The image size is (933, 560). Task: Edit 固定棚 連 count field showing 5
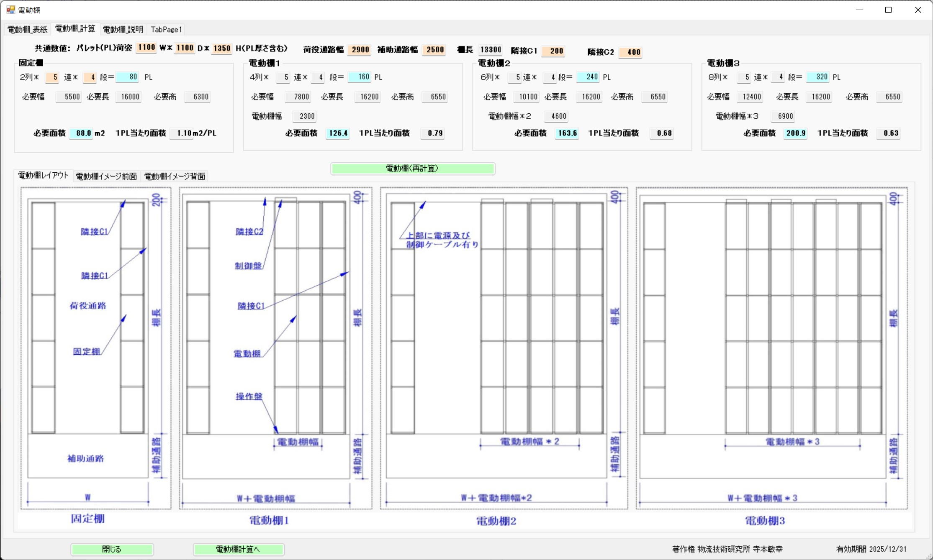point(53,77)
